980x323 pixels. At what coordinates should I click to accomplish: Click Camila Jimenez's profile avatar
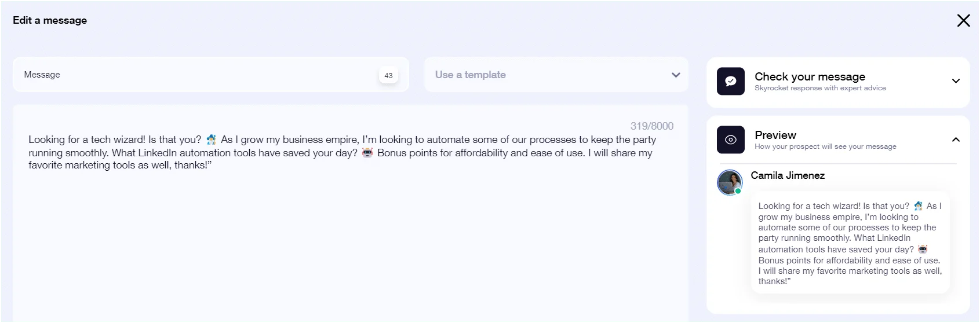point(730,182)
